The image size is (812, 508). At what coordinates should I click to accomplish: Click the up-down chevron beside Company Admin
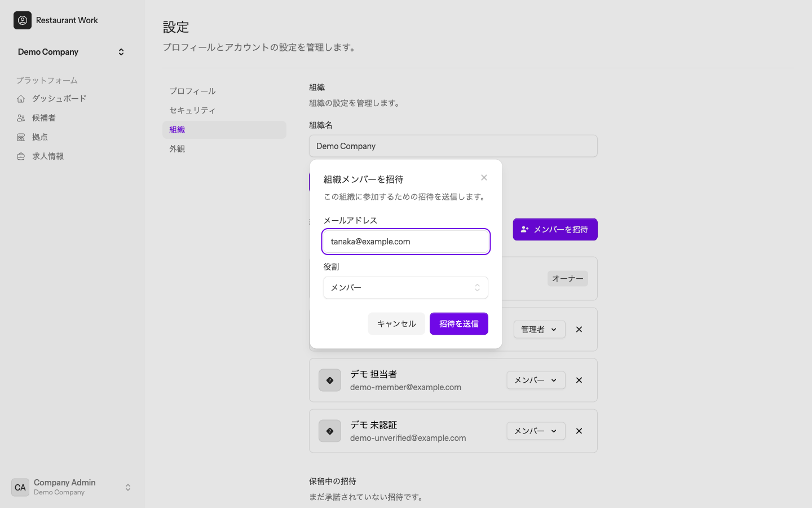[128, 488]
